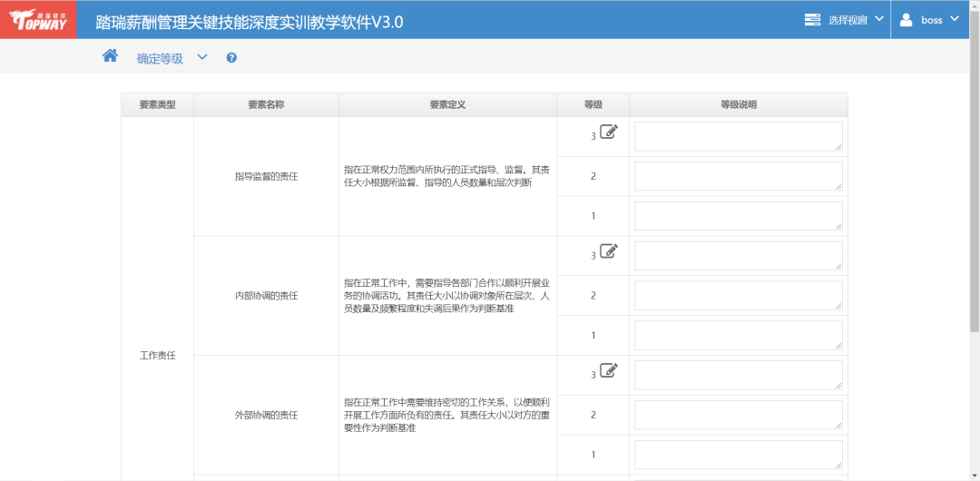Click the 等级说明 column header
The width and height of the screenshot is (980, 481).
click(x=738, y=104)
